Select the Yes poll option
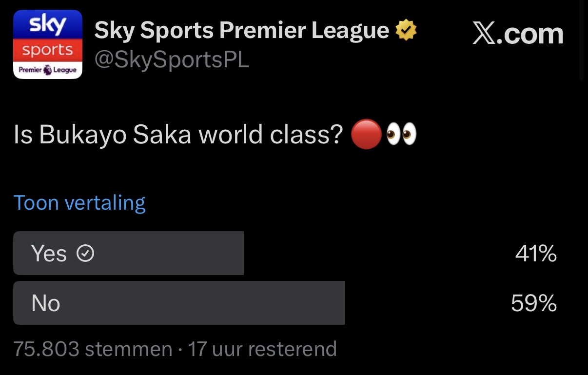This screenshot has height=375, width=588. click(x=128, y=253)
